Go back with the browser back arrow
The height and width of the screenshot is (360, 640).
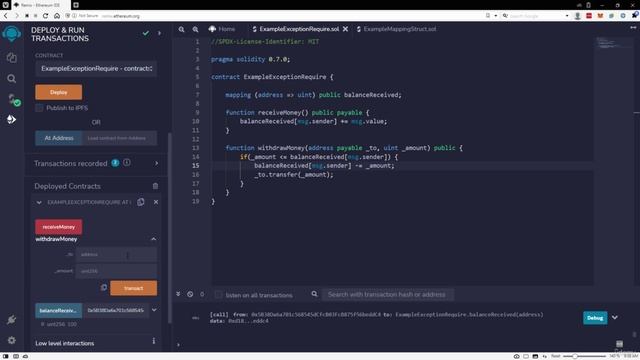[x=6, y=16]
